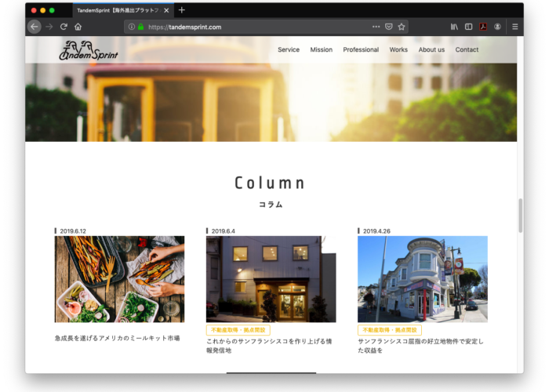
Task: Open the meal kit article thumbnail
Action: pos(119,279)
